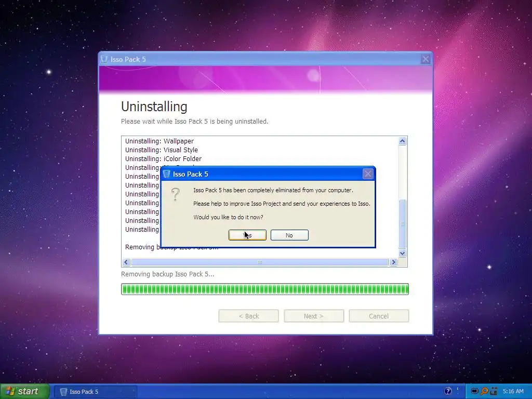Click No to decline sending feedback
The width and height of the screenshot is (532, 399).
[289, 235]
